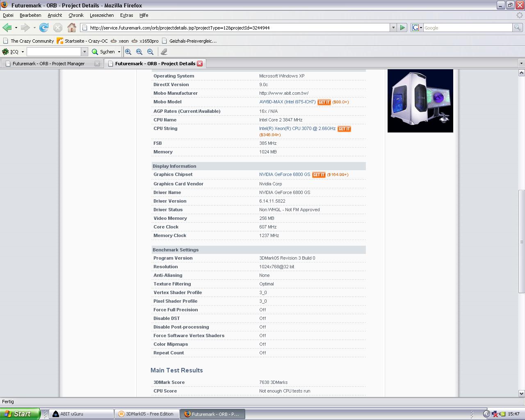
Task: Click the ICQ flower icon
Action: [x=5, y=52]
